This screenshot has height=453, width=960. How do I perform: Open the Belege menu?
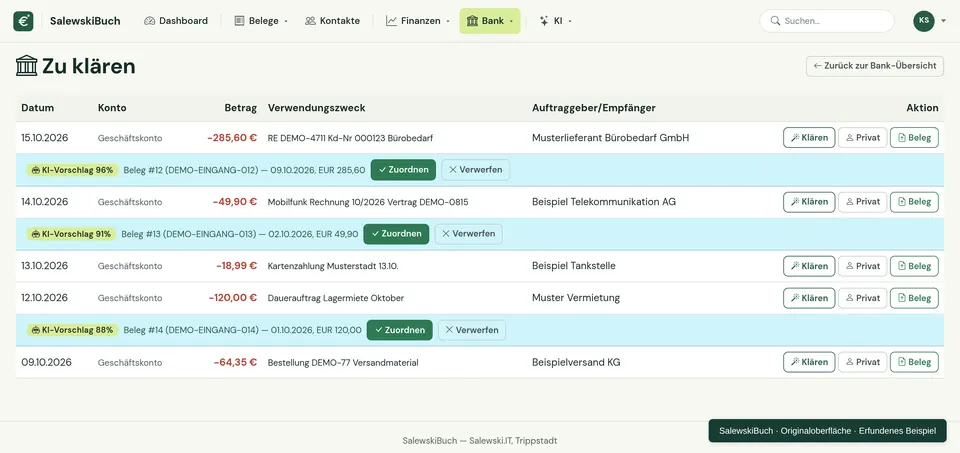pos(261,21)
